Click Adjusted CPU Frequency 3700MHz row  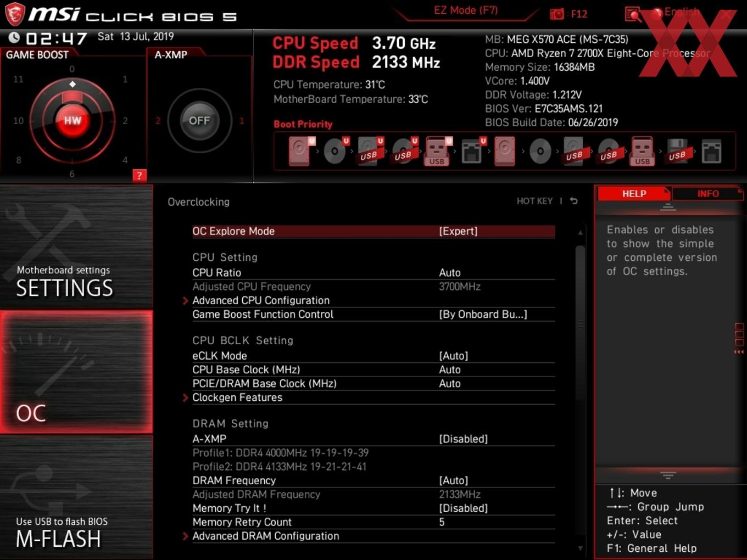point(374,287)
